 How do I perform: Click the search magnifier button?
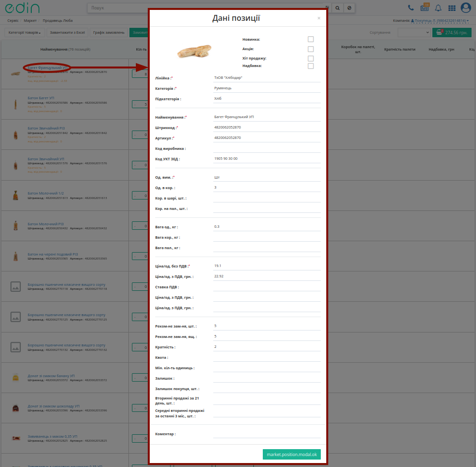(x=338, y=8)
